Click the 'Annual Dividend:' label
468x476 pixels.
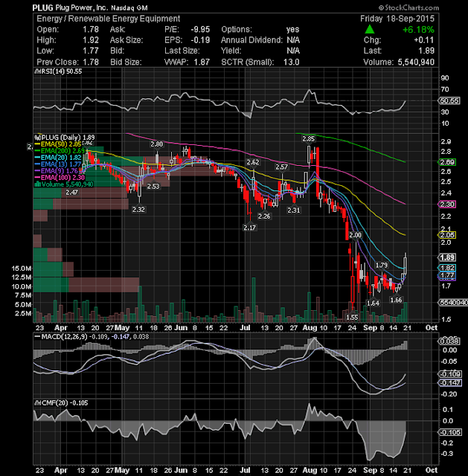251,40
